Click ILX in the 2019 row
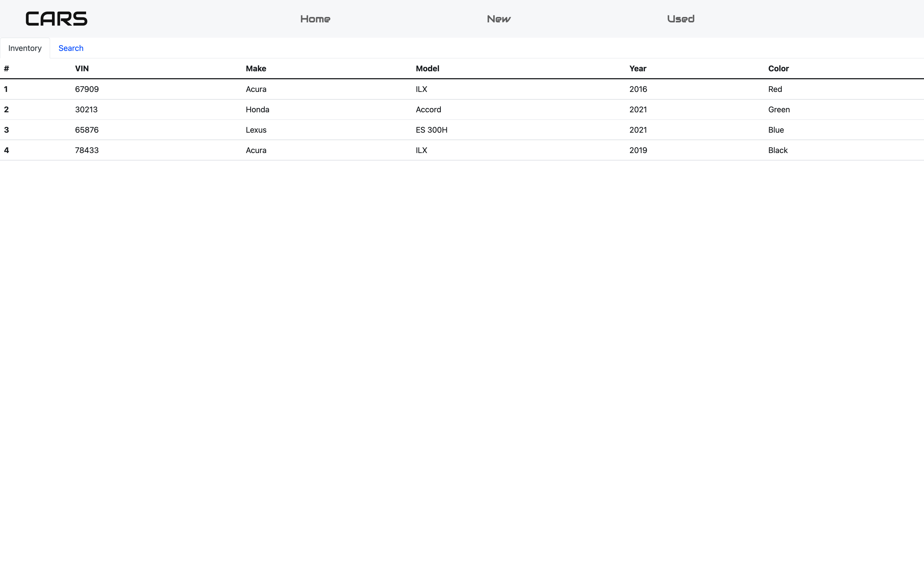This screenshot has width=924, height=578. point(421,150)
